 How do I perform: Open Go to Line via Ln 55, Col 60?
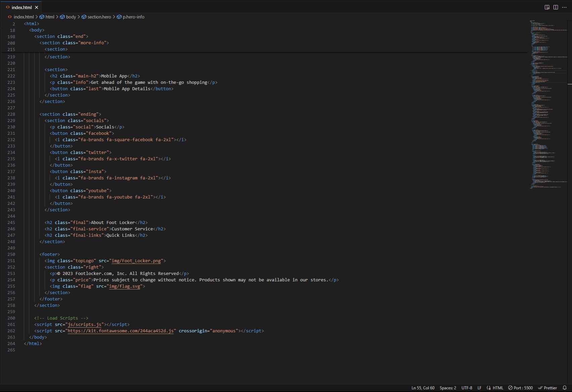point(423,388)
